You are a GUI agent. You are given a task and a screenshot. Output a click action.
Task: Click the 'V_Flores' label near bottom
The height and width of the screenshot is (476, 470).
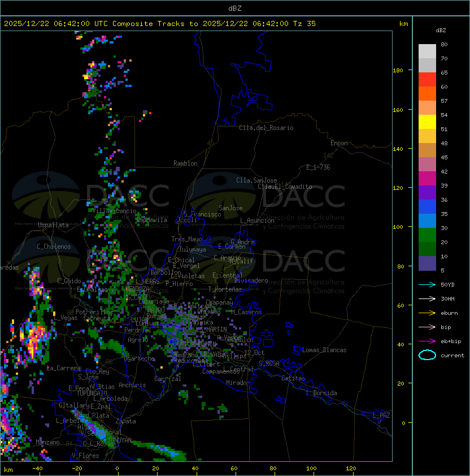coord(85,456)
